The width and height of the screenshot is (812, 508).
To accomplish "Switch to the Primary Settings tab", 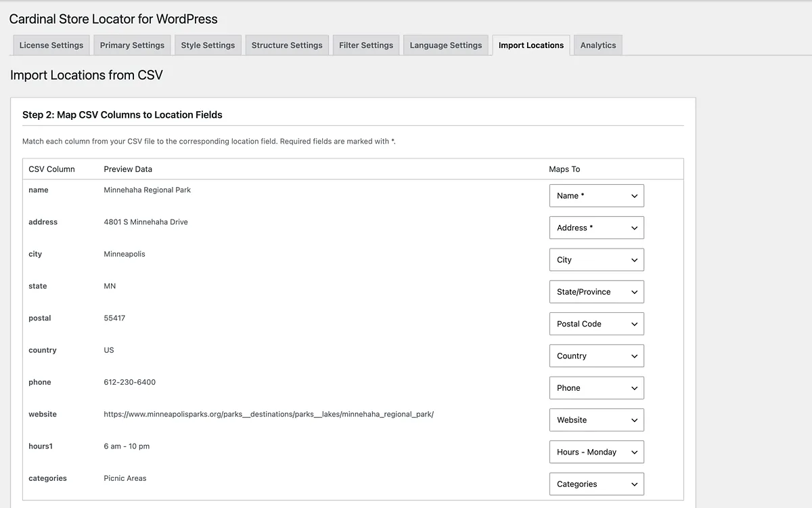I will pyautogui.click(x=132, y=45).
